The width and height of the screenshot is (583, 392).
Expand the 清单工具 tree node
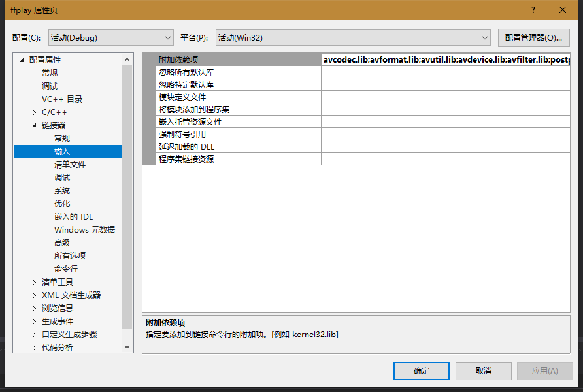pyautogui.click(x=34, y=282)
